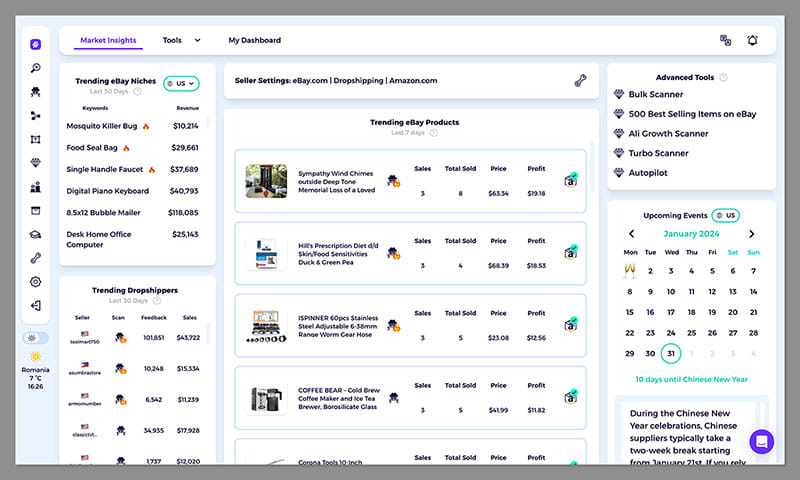Open Sympathy Wind Chimes product thumbnail
The height and width of the screenshot is (480, 800).
[x=266, y=181]
